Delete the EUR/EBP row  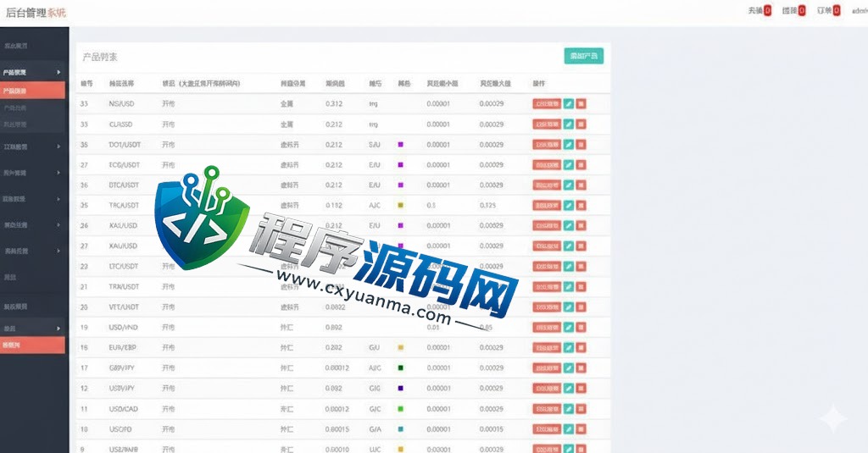(x=581, y=347)
